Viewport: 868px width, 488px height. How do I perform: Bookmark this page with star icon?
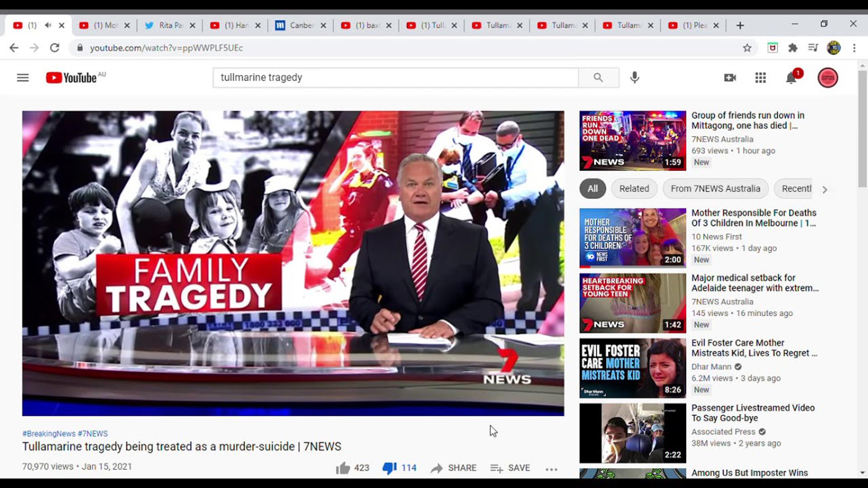pyautogui.click(x=747, y=48)
